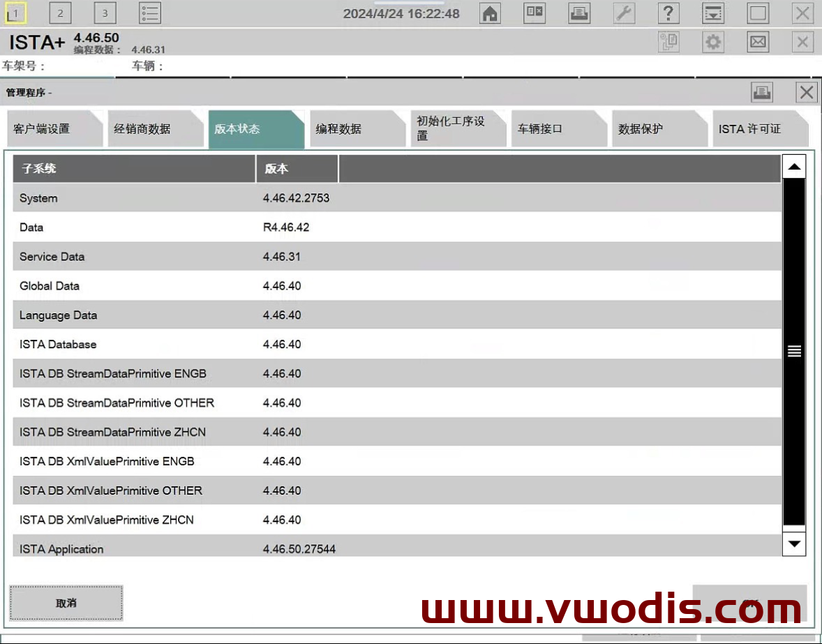This screenshot has width=822, height=644.
Task: Switch to operation tab 2
Action: [60, 13]
